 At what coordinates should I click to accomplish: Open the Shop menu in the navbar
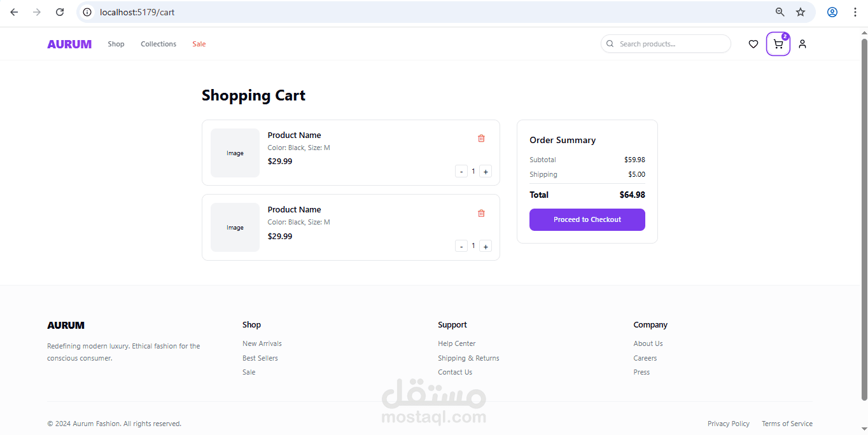click(116, 44)
